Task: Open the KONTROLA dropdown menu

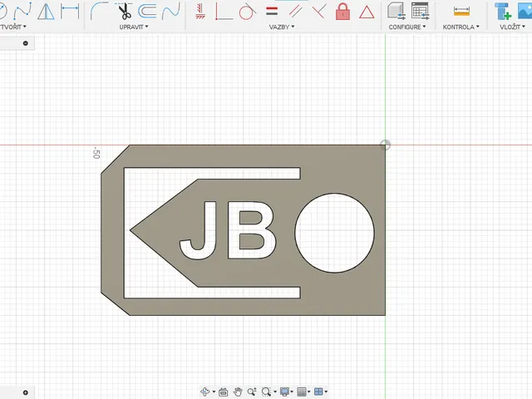Action: point(461,27)
